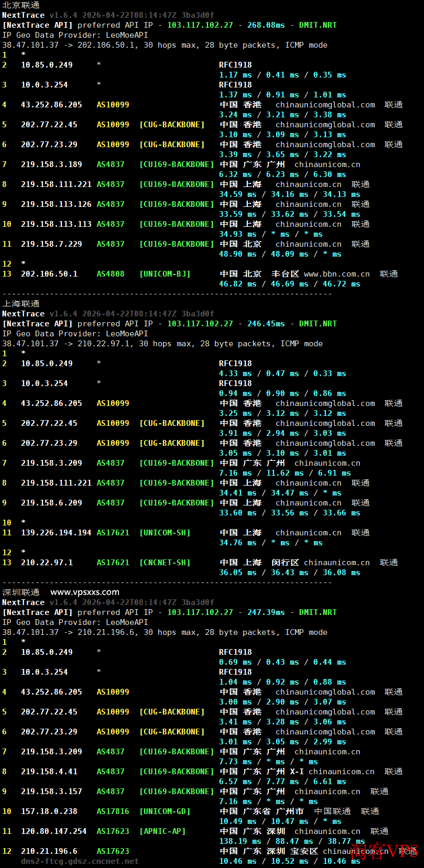This screenshot has height=868, width=424.
Task: Click the 丰台区 district label
Action: [285, 274]
